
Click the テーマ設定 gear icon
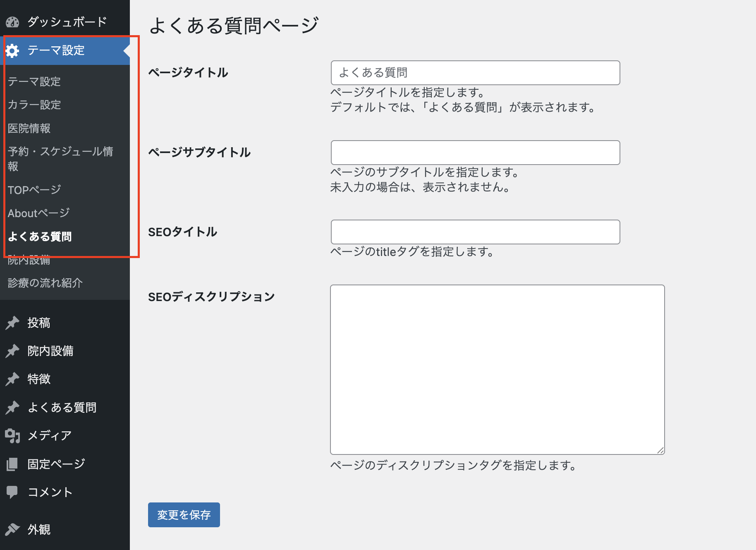click(12, 50)
